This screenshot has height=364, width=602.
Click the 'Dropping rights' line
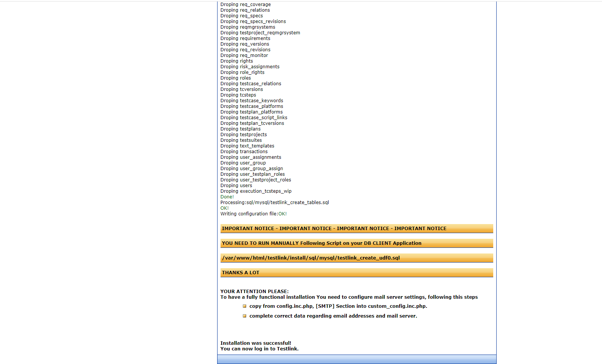237,61
